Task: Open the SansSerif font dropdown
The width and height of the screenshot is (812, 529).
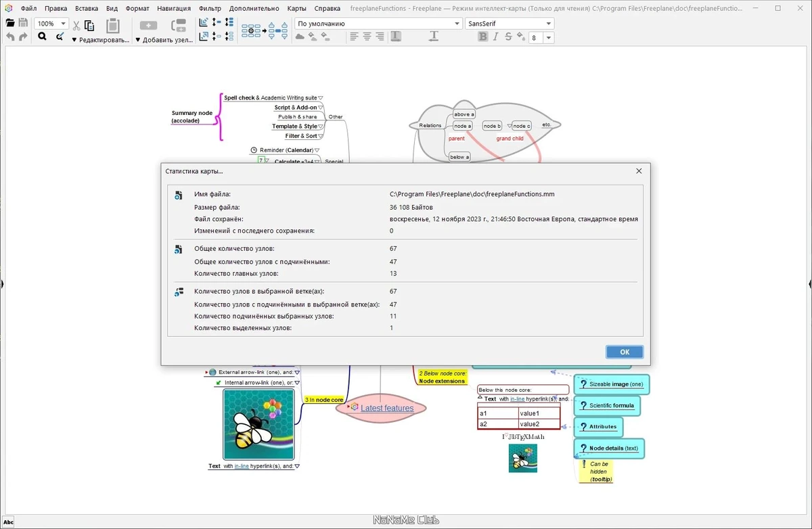Action: (510, 23)
